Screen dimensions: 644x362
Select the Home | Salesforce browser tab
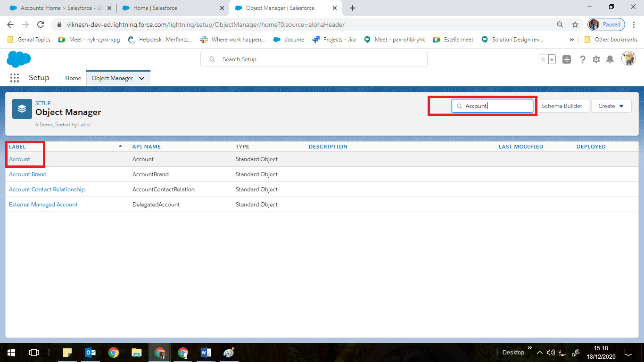click(170, 8)
